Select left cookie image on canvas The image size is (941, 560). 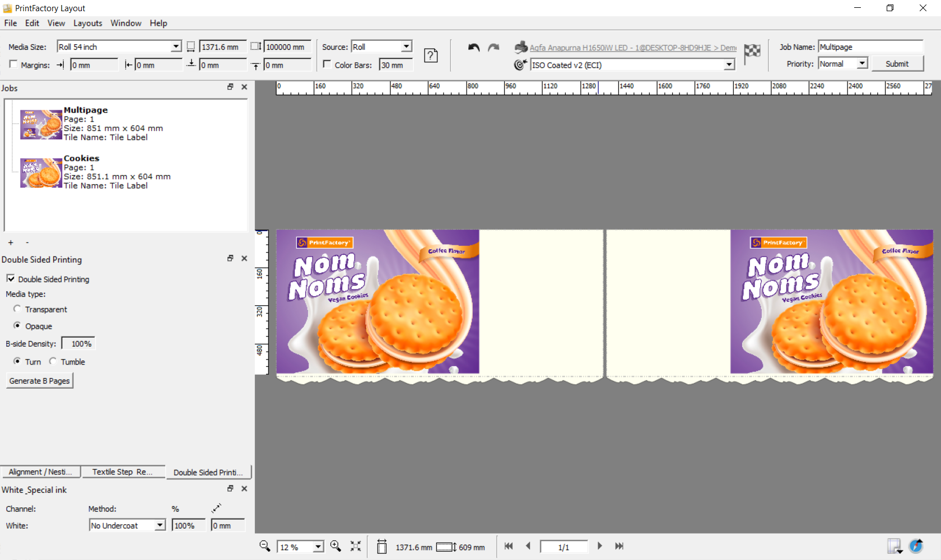[x=378, y=301]
